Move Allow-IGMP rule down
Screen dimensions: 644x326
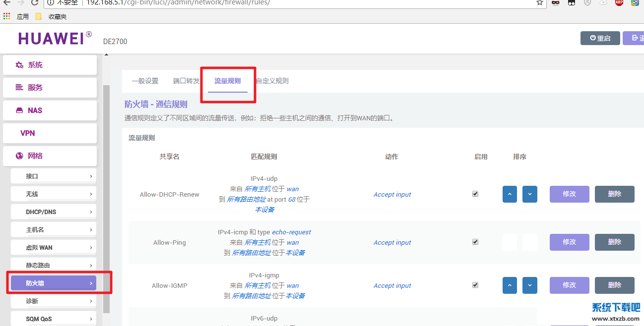(529, 285)
